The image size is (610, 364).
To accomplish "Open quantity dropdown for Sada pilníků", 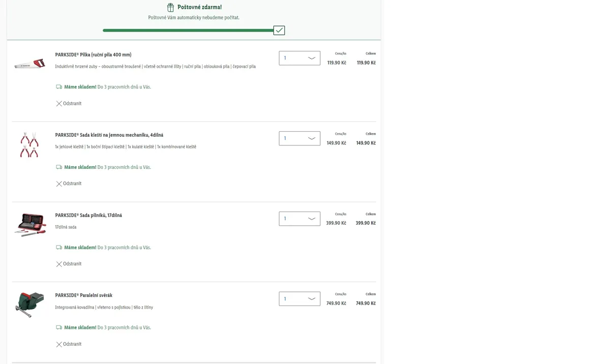I will point(299,219).
